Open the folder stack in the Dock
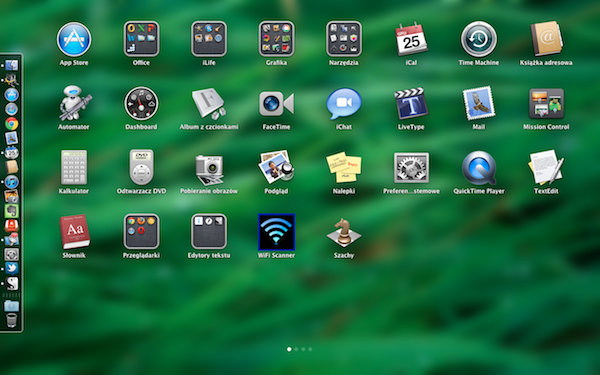Viewport: 600px width, 375px height. [x=11, y=305]
